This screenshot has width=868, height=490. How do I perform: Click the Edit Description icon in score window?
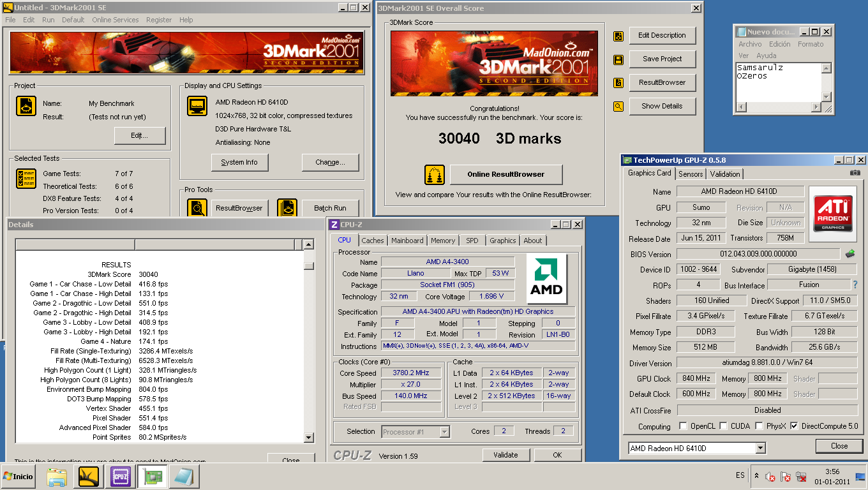pyautogui.click(x=618, y=36)
